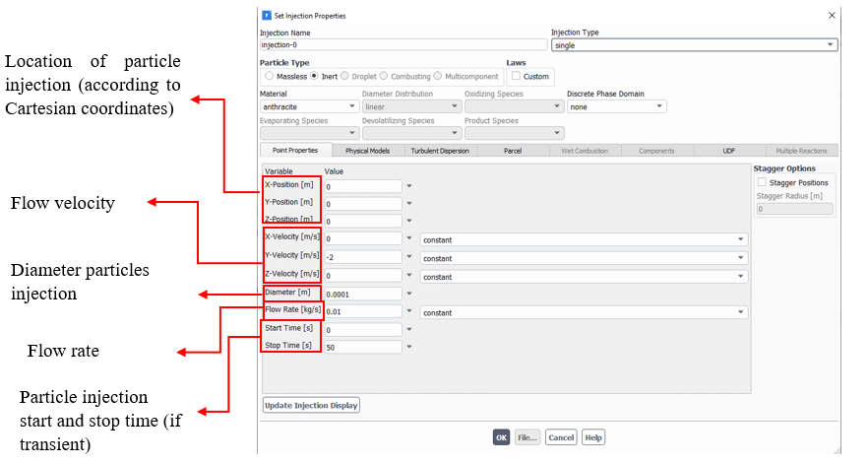Click the Diameter value field

(362, 294)
